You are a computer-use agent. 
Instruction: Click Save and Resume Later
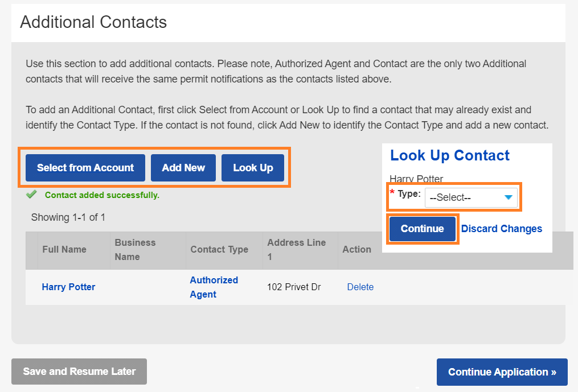pyautogui.click(x=79, y=372)
